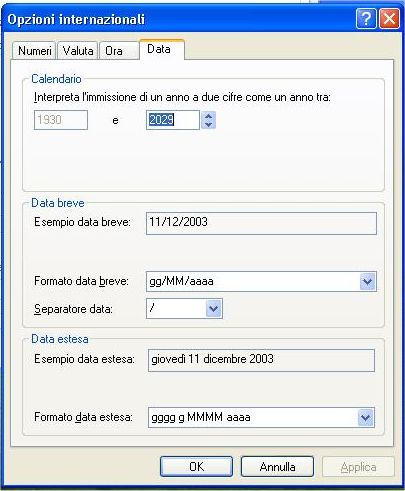Open the Formato data breve dropdown arrow

tap(368, 282)
